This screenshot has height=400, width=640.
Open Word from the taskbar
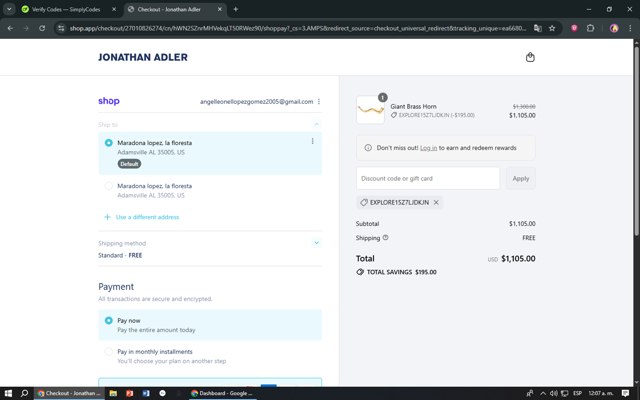tap(146, 393)
